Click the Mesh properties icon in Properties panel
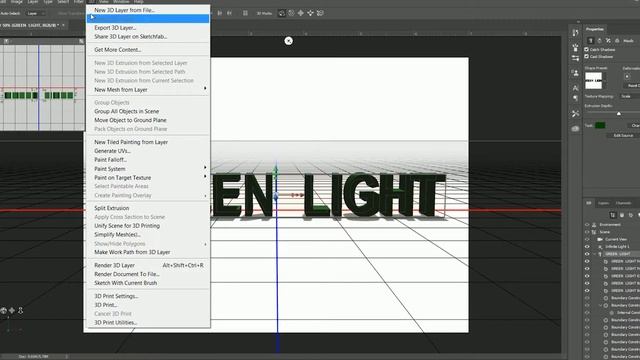This screenshot has height=360, width=640. click(x=590, y=40)
